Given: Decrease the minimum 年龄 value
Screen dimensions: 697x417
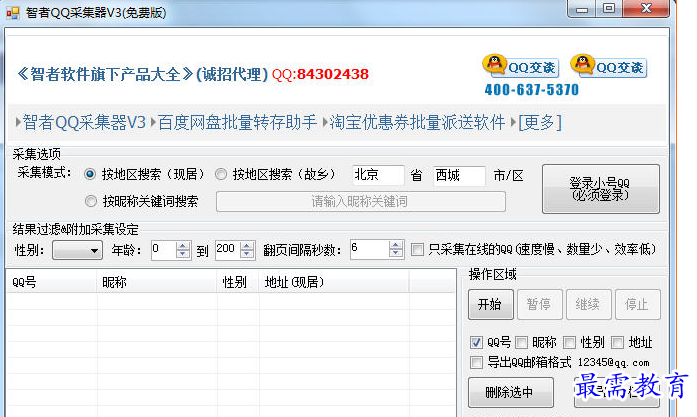Looking at the screenshot, I should point(183,254).
